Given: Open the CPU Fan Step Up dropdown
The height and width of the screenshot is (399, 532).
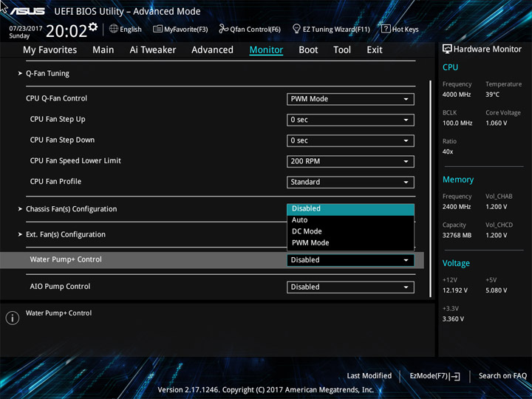Looking at the screenshot, I should (350, 120).
